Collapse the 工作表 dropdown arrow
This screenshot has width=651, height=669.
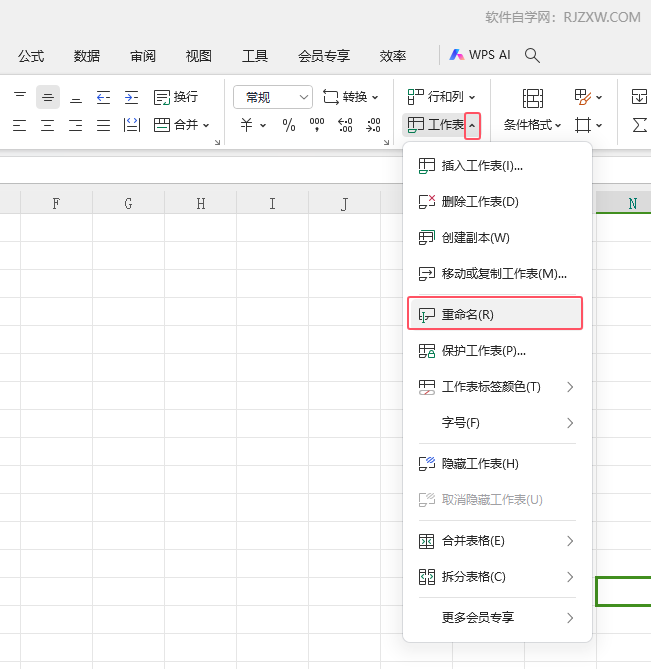click(x=472, y=125)
